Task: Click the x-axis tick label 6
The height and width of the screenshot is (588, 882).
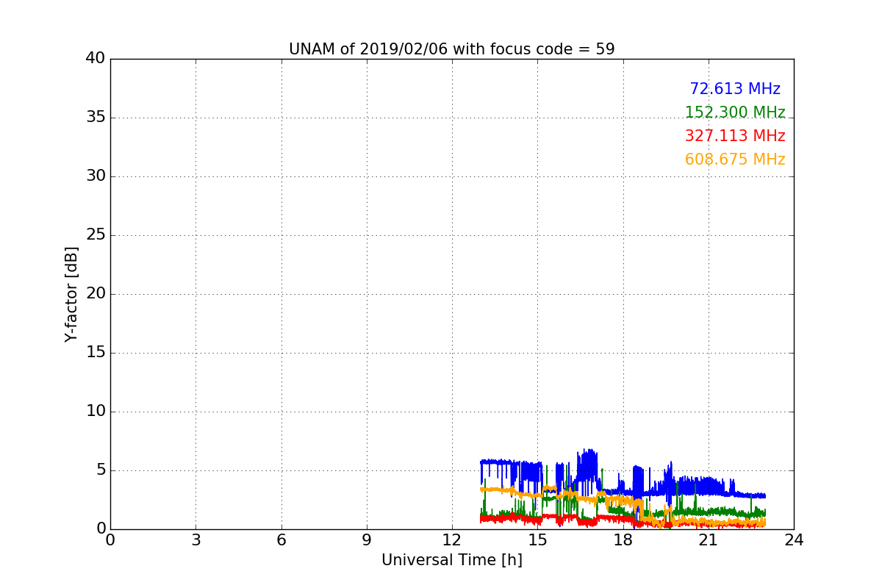Action: click(282, 540)
